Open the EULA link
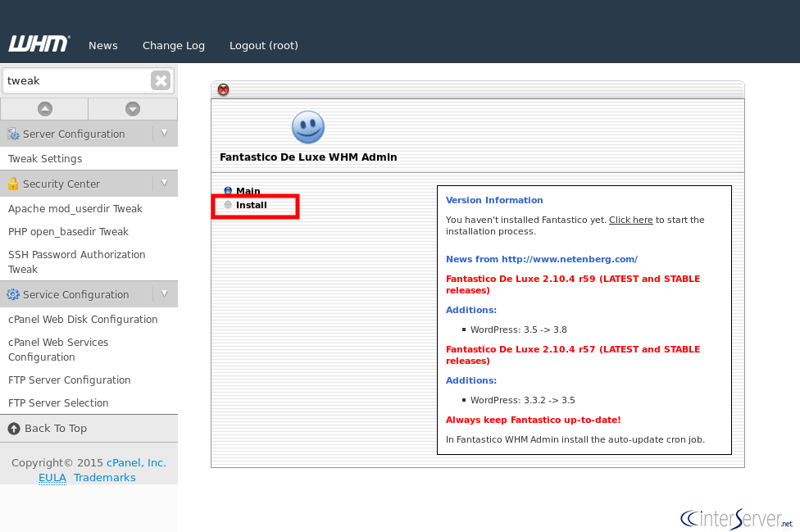 (x=52, y=477)
